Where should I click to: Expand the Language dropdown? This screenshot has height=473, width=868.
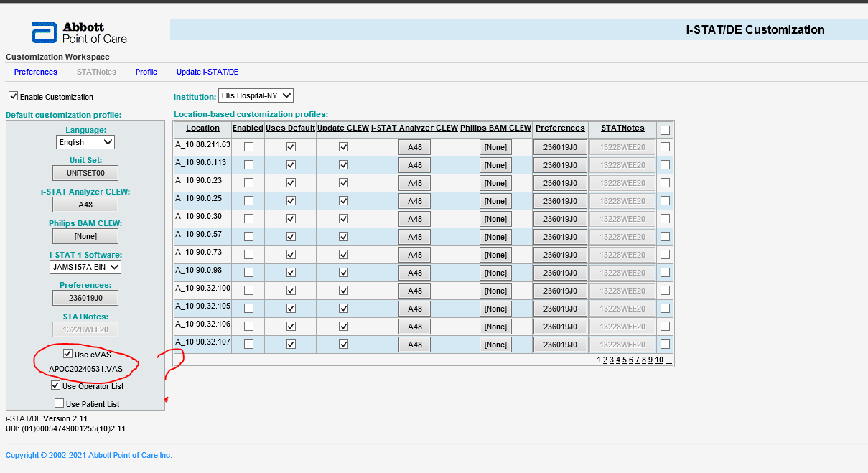click(85, 142)
